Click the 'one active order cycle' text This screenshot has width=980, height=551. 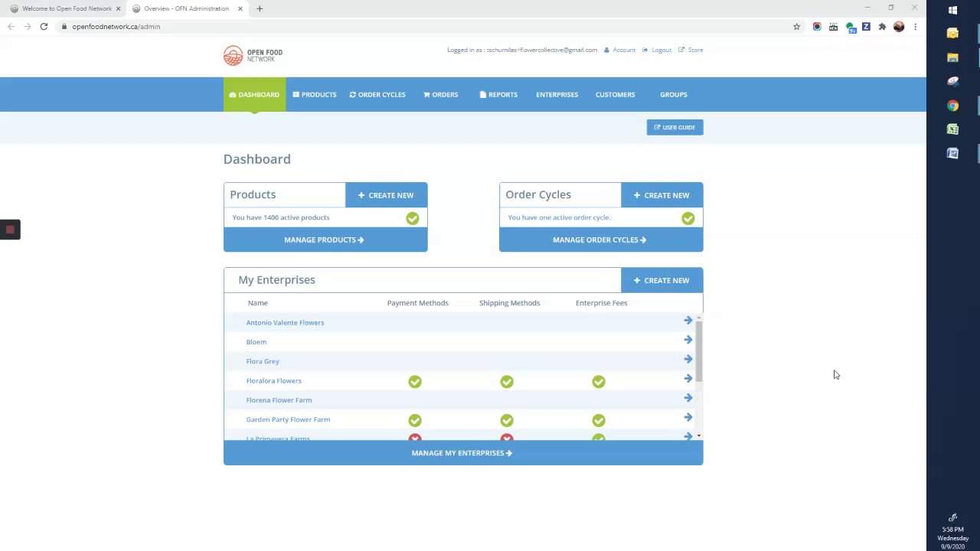pos(559,217)
